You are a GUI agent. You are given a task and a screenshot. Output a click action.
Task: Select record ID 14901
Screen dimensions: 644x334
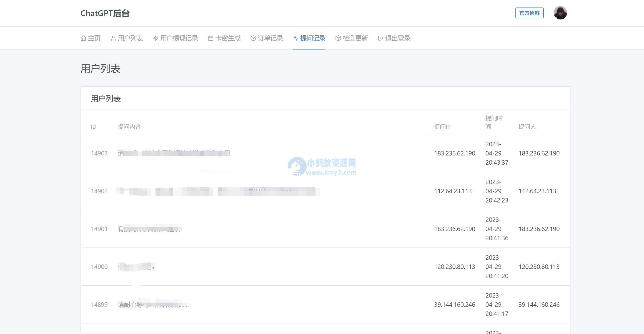99,229
